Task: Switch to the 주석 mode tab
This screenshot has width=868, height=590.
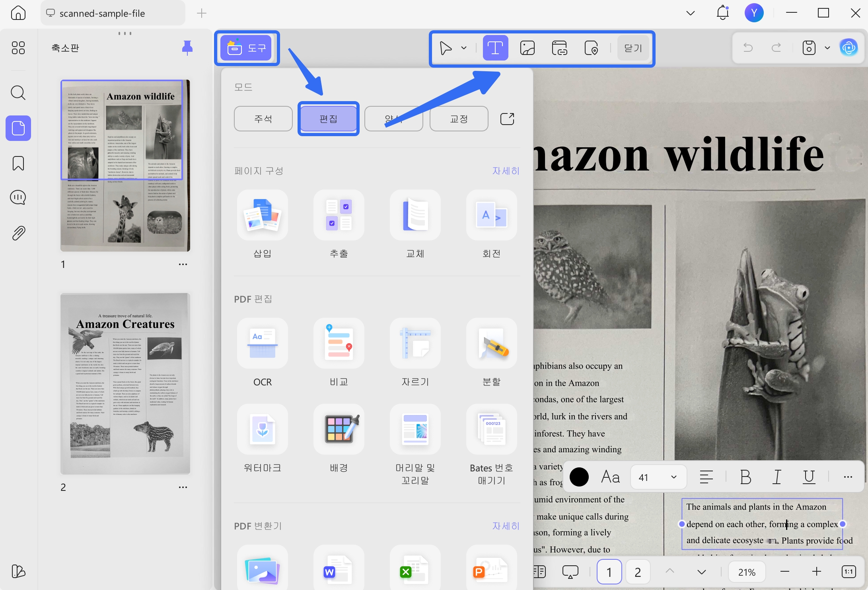Action: point(263,119)
